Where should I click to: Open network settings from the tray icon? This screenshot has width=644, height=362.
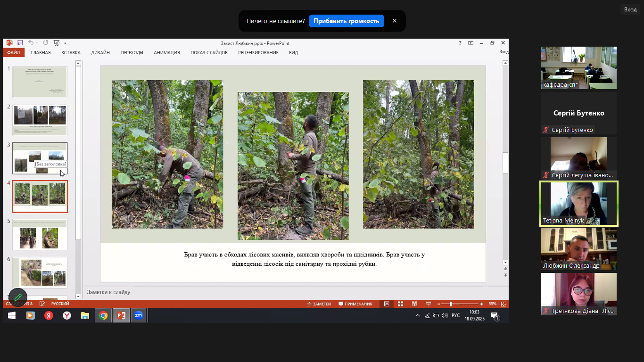[x=427, y=316]
